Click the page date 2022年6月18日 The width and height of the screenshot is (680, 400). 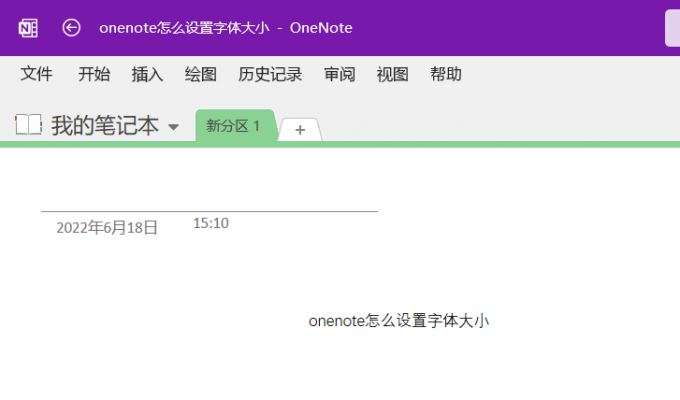point(107,228)
